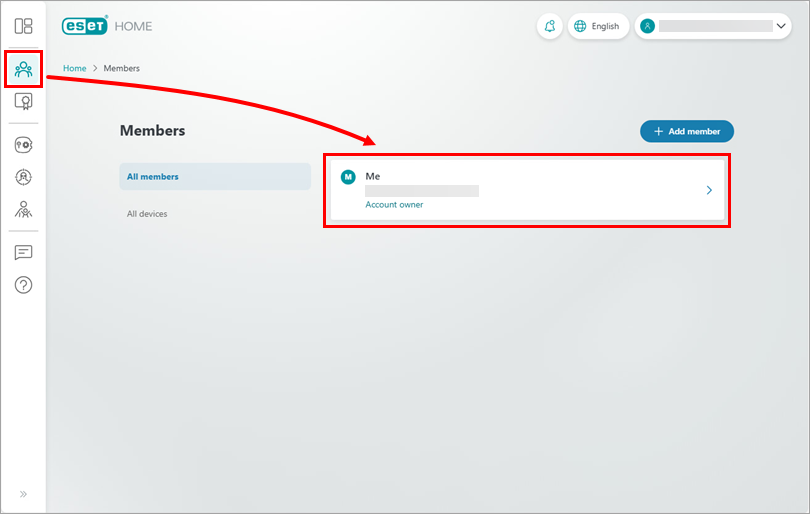Open the notifications bell
Screen dimensions: 810x514
(x=549, y=26)
